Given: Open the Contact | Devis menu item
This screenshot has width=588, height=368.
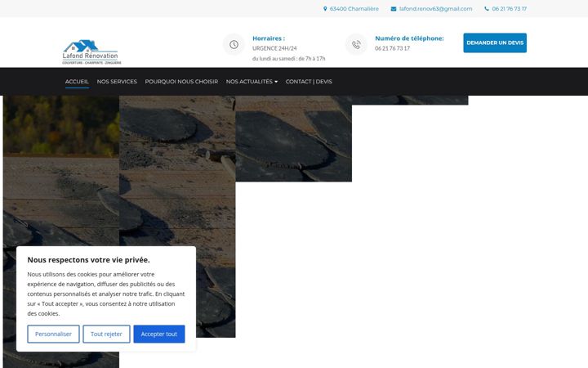Looking at the screenshot, I should coord(309,82).
